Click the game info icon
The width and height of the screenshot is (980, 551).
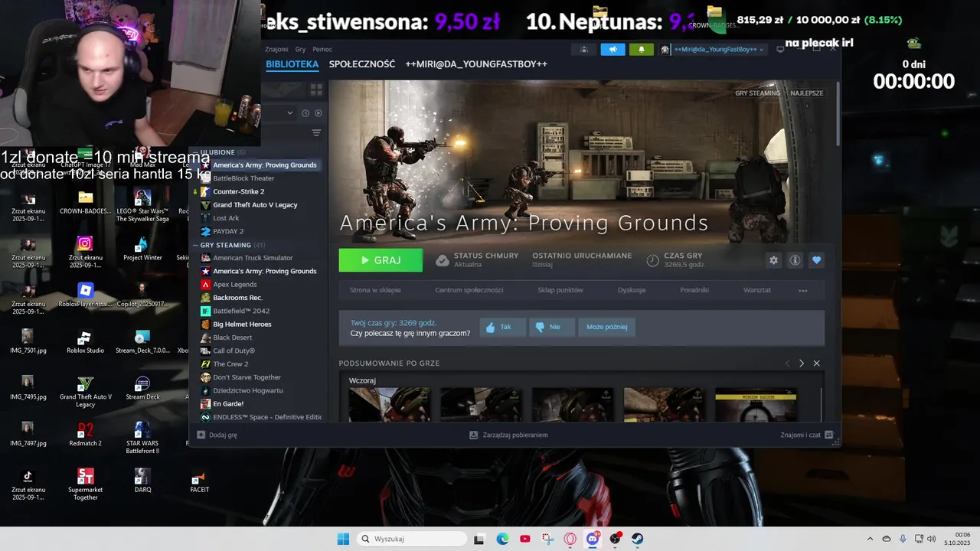point(795,260)
